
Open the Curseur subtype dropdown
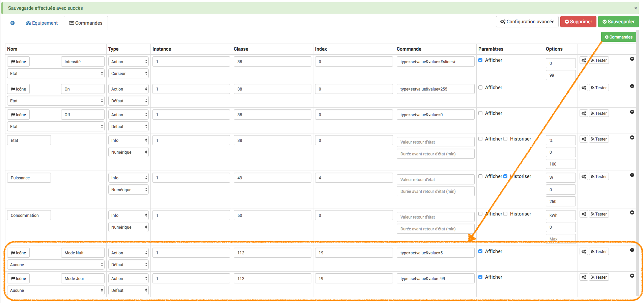pos(128,74)
